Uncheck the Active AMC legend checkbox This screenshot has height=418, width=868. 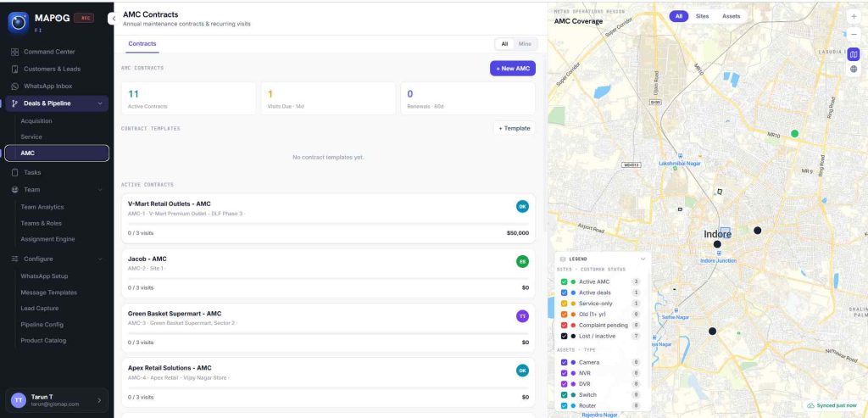click(x=564, y=281)
